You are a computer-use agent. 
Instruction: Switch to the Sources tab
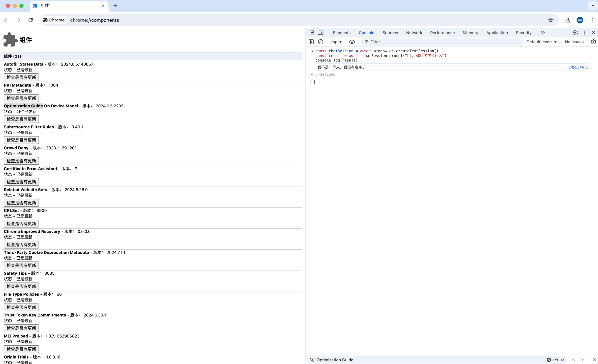coord(390,33)
